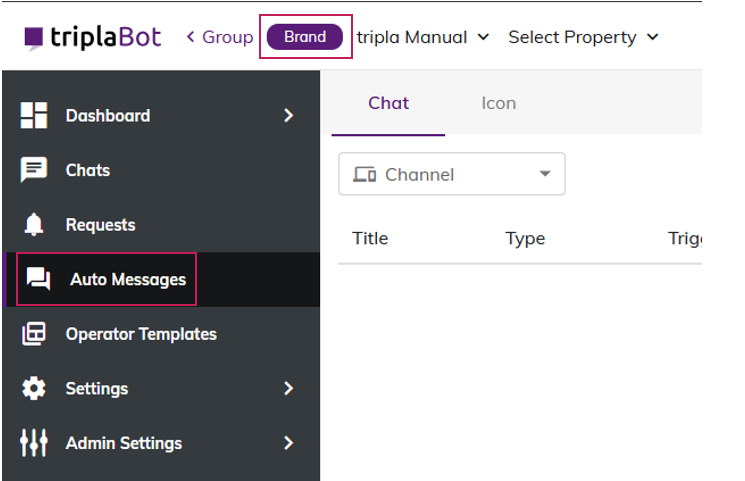Click the purple Brand pill
The width and height of the screenshot is (745, 481).
[x=305, y=37]
